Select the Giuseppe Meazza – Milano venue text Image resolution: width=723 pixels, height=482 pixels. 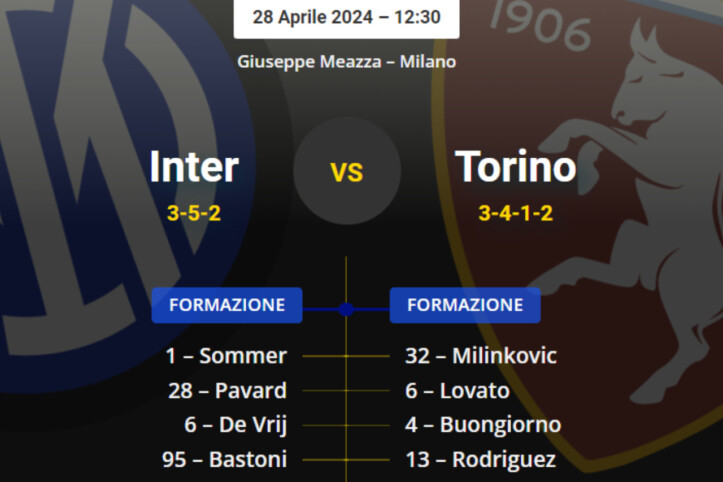click(346, 61)
